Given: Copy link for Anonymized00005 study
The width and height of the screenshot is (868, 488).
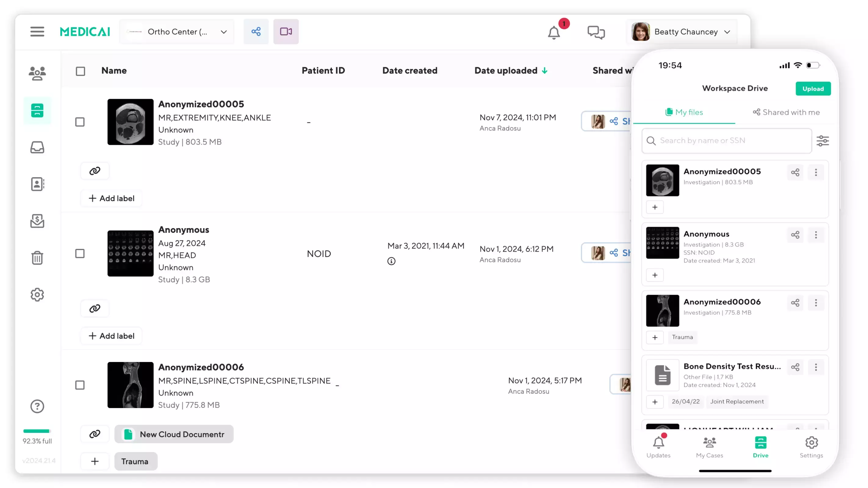Looking at the screenshot, I should click(95, 171).
